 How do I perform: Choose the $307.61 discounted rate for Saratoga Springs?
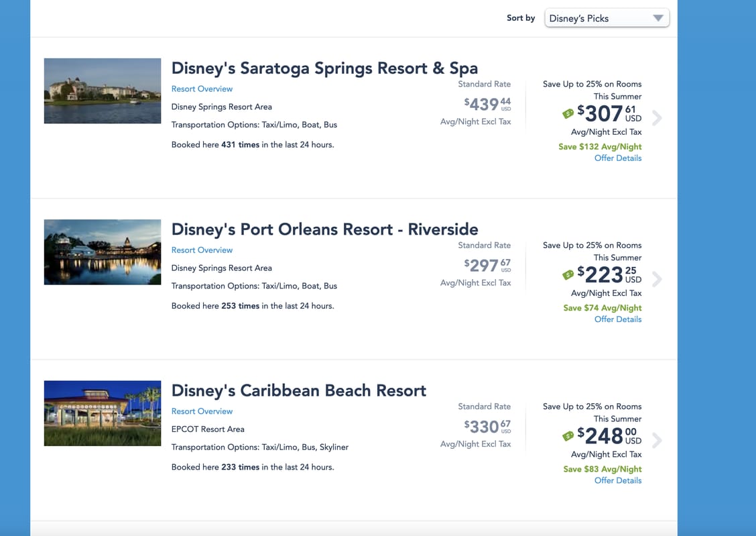(609, 114)
